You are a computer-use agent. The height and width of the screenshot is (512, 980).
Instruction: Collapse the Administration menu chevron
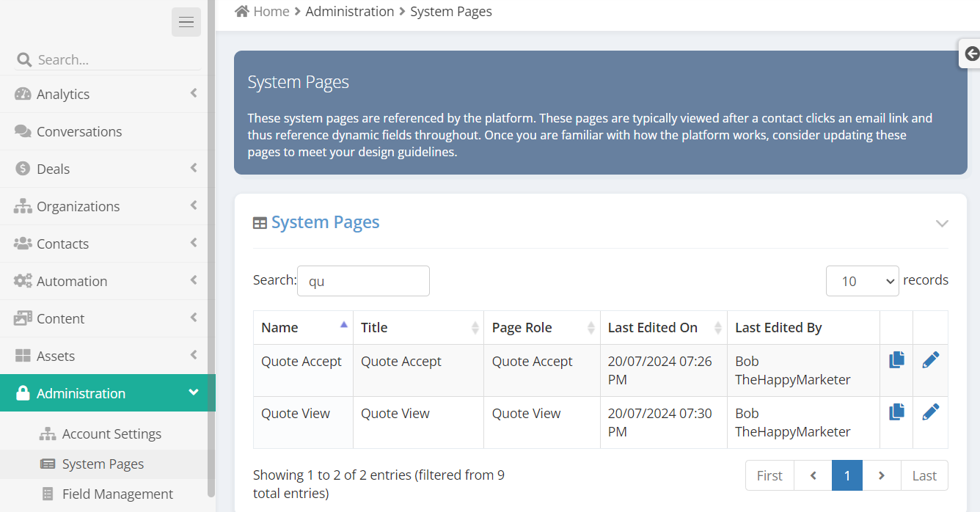click(194, 392)
